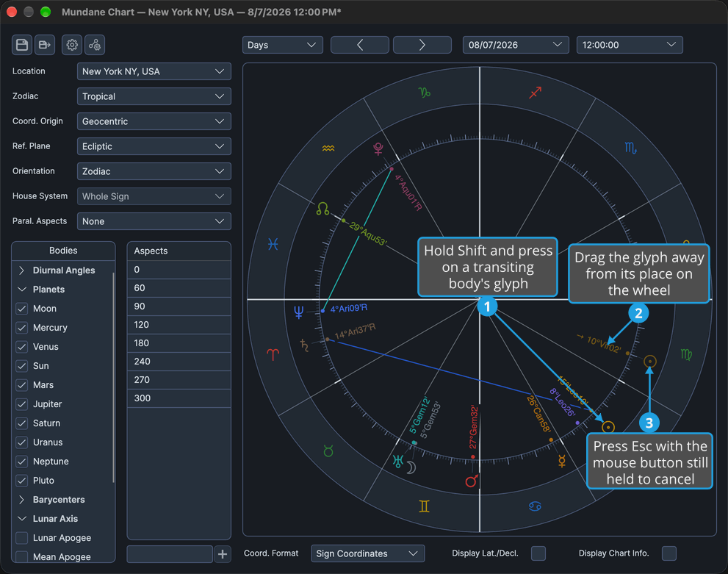The width and height of the screenshot is (728, 574).
Task: Click the export chart icon
Action: coord(45,45)
